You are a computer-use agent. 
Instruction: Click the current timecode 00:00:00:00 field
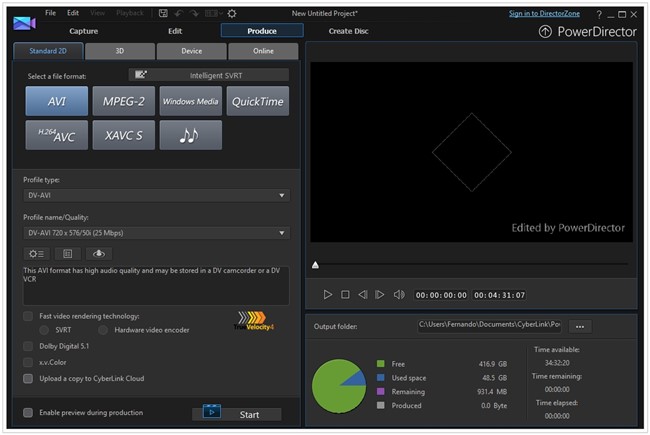click(441, 295)
